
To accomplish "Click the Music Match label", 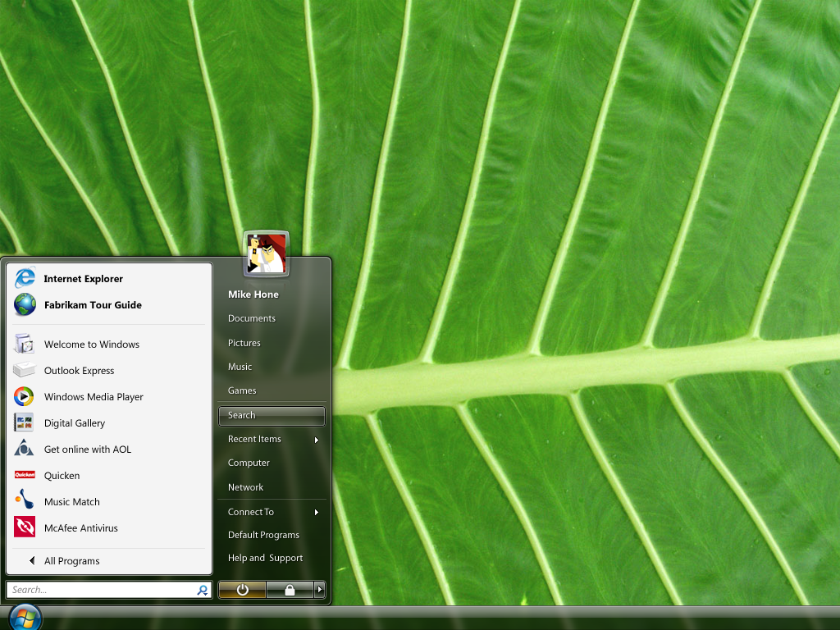I will [x=72, y=502].
